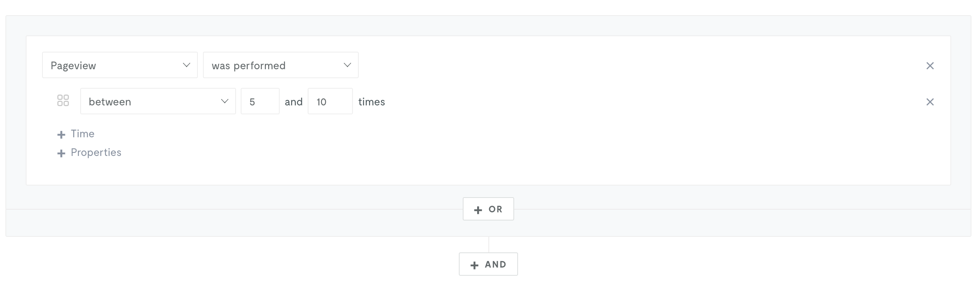Click the maximum count field showing 10
980x301 pixels.
[330, 101]
